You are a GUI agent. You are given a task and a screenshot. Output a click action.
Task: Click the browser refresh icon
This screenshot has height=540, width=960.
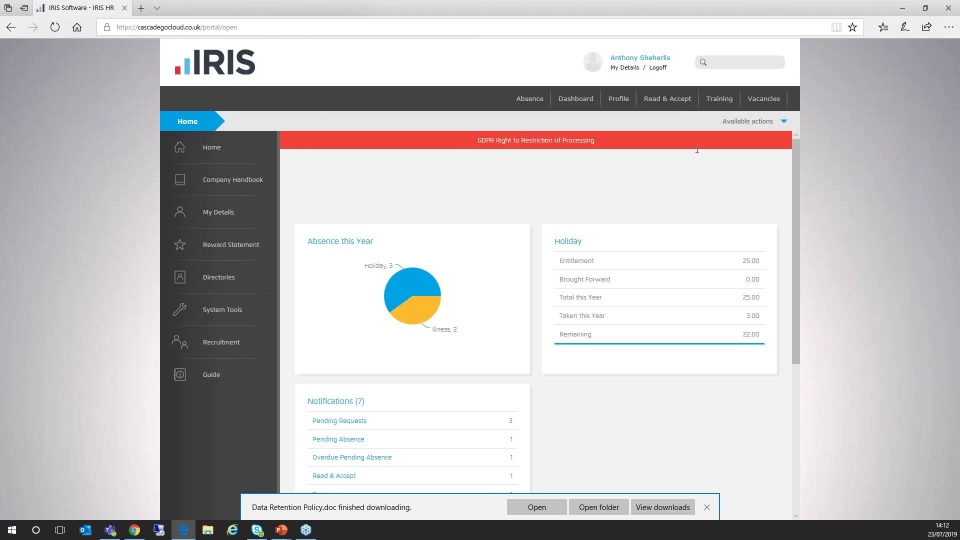click(x=55, y=27)
